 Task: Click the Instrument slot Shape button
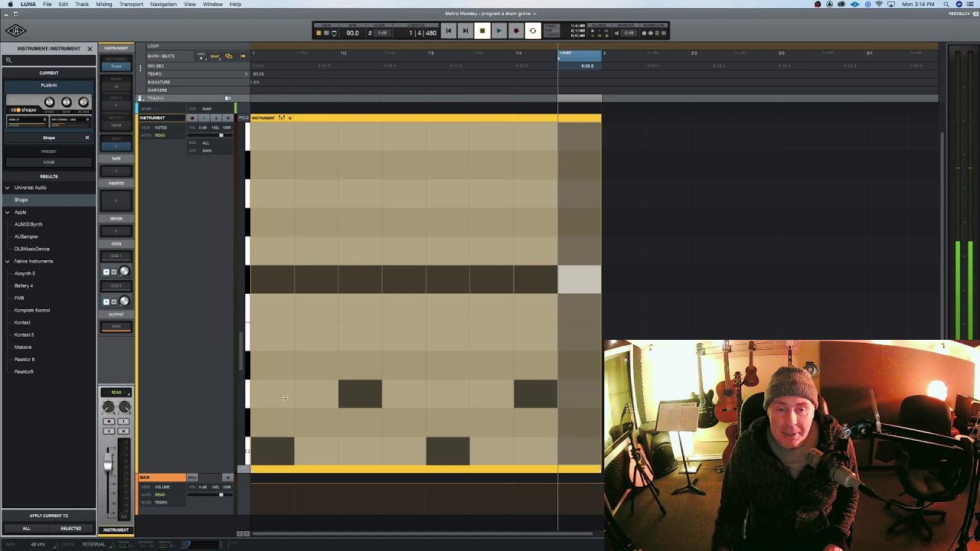point(116,67)
